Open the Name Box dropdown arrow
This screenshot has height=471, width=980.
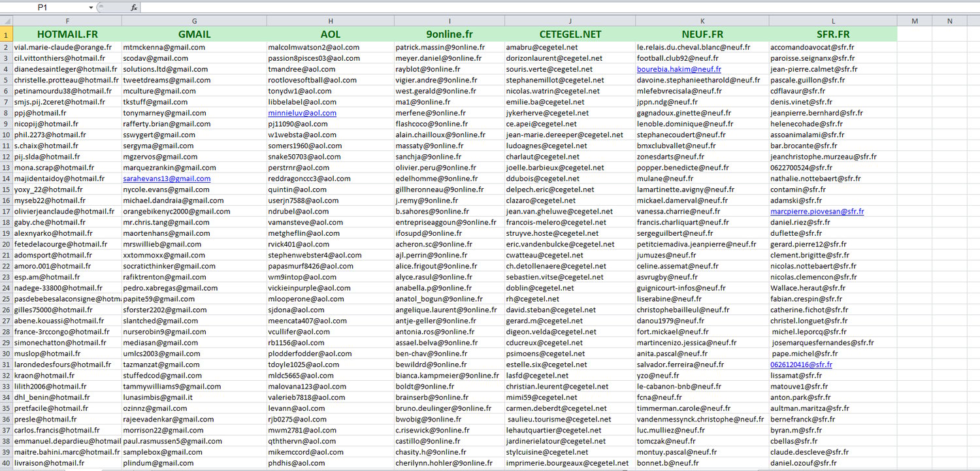tap(91, 7)
